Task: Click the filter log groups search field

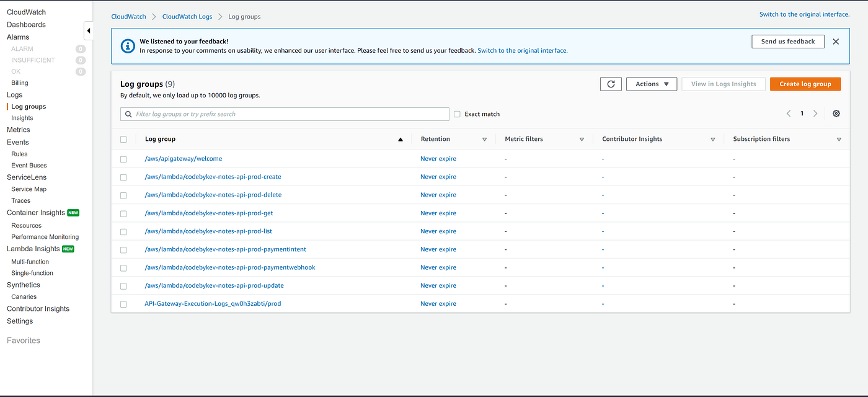Action: click(x=285, y=114)
